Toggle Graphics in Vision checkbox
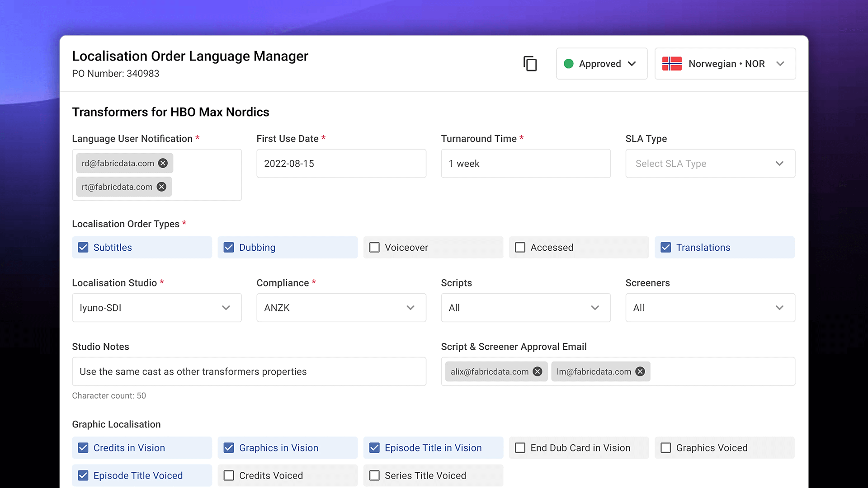Viewport: 868px width, 488px height. 229,448
